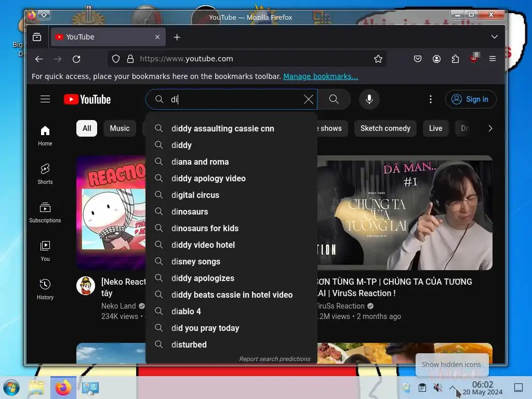Screen dimensions: 532x399
Task: Choose suggestion 'digital circus'
Action: (231, 195)
